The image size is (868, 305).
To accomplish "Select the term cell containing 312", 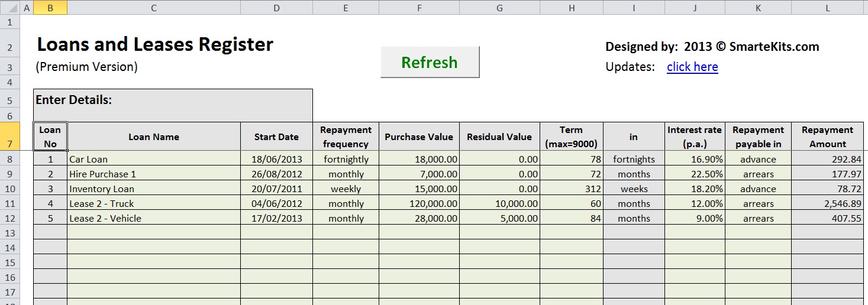I will pyautogui.click(x=571, y=189).
